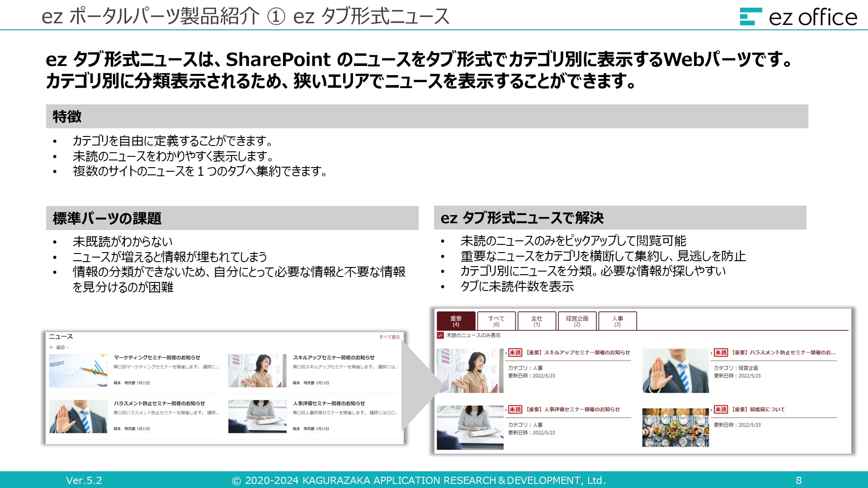868x488 pixels.
Task: Click 人事評価セミナー thumbnail in ニュース panel
Action: (x=257, y=417)
